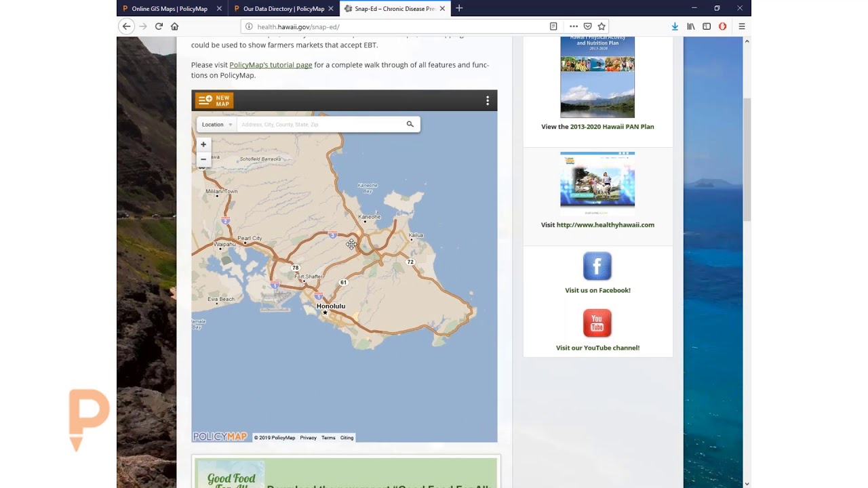This screenshot has width=868, height=488.
Task: Click the Pearl City label on map
Action: pyautogui.click(x=250, y=239)
